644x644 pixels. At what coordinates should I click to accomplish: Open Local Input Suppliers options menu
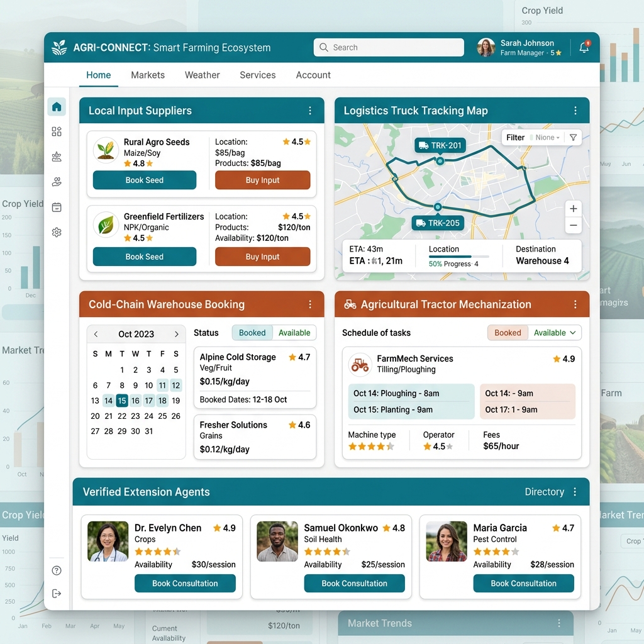coord(310,111)
